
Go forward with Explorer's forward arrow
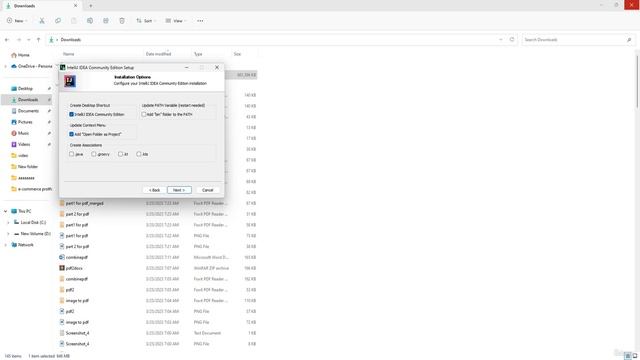coord(18,40)
